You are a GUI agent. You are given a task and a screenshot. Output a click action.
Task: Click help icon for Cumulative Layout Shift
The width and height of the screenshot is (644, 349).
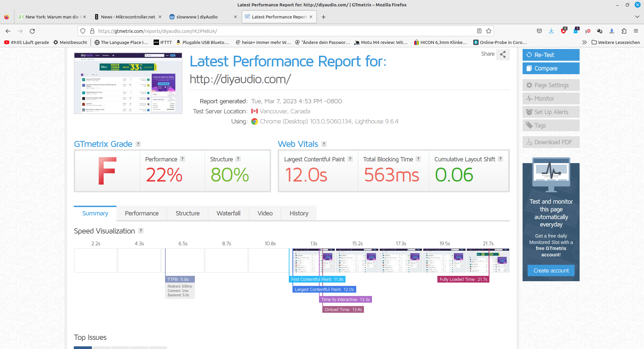(500, 159)
